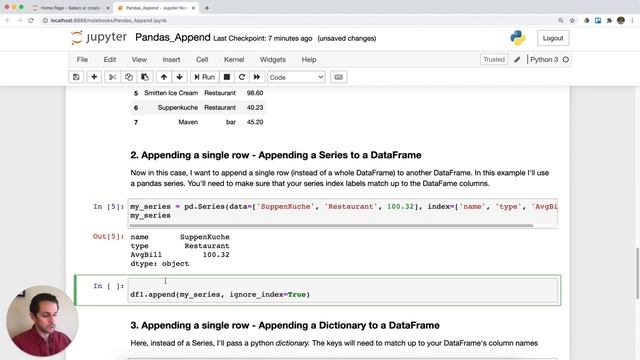
Task: Click the Trusted notebook button
Action: pos(494,60)
